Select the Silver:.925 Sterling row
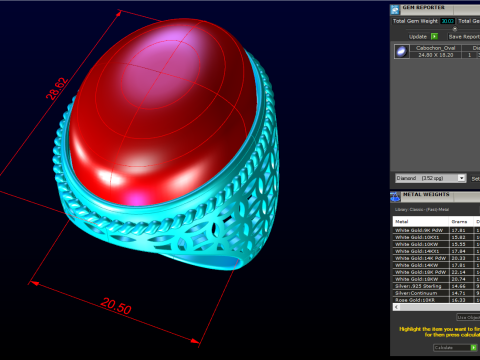The width and height of the screenshot is (480, 360). [436, 286]
